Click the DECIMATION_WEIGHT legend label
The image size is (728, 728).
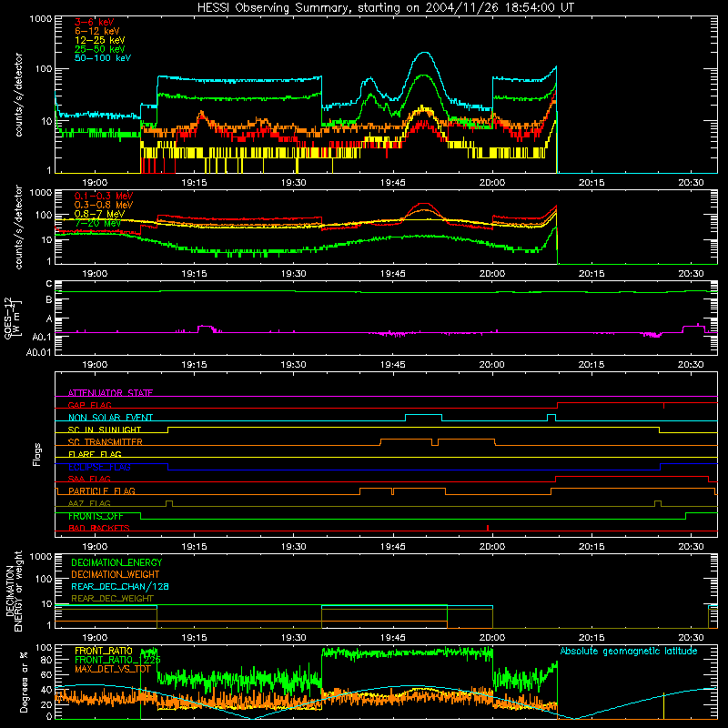coord(116,574)
